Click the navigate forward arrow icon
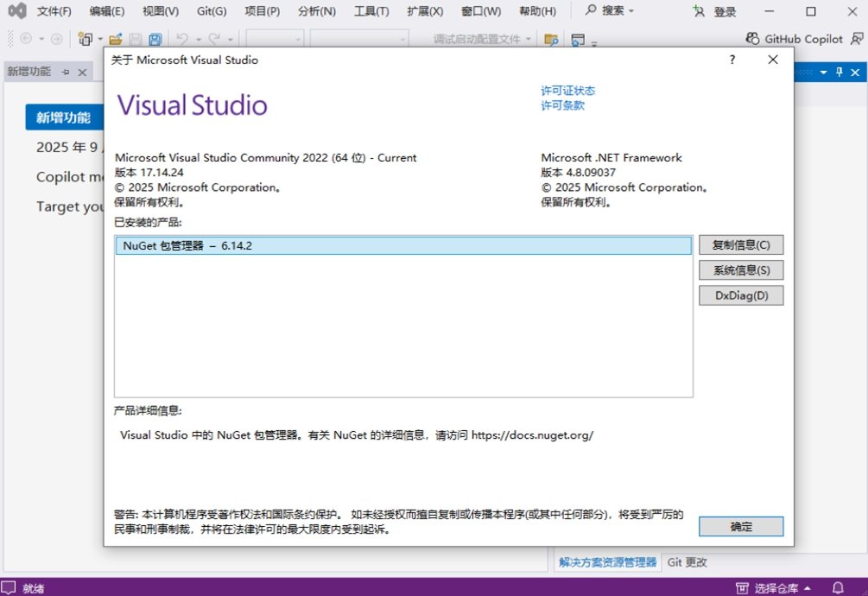The height and width of the screenshot is (596, 868). pos(56,39)
